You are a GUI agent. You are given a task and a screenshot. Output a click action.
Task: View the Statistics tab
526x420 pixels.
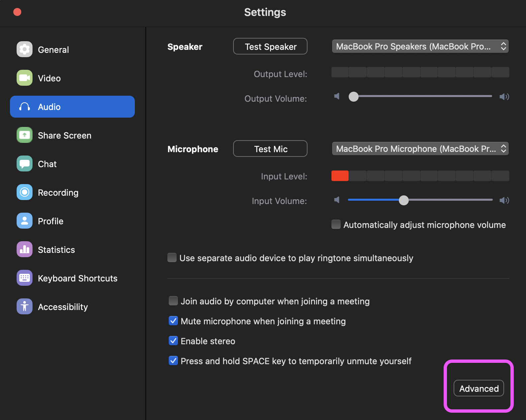coord(72,250)
